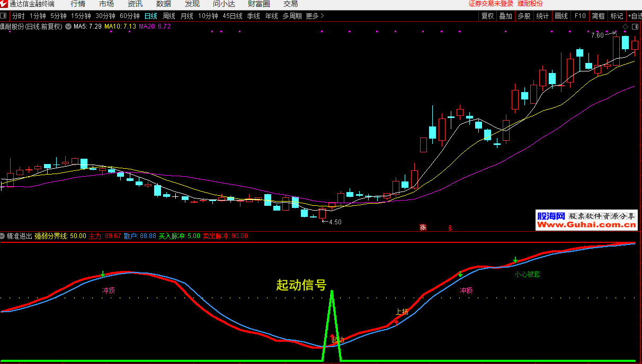Open the 更多 periods expander
Screen dimensions: 642x364
coord(315,16)
